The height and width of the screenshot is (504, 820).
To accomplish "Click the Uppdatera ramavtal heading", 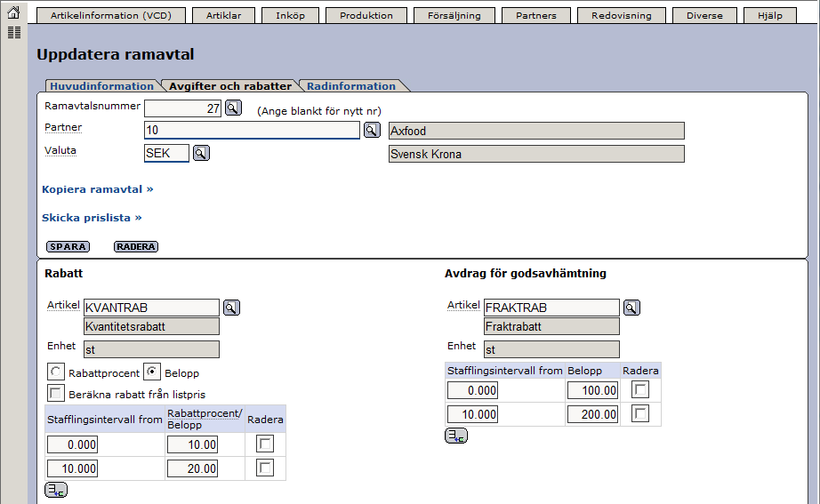I will coord(116,54).
